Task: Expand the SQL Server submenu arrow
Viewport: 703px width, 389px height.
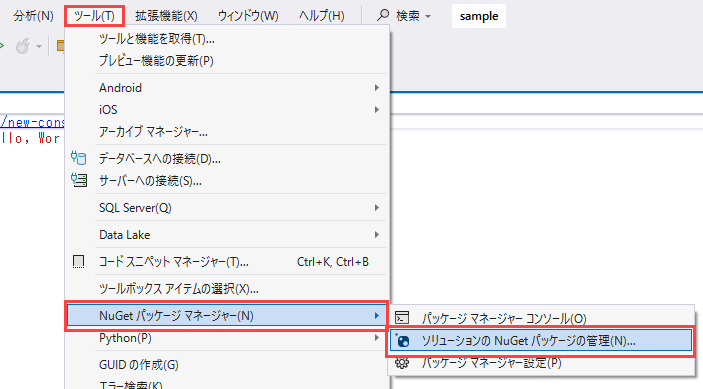Action: pyautogui.click(x=377, y=208)
